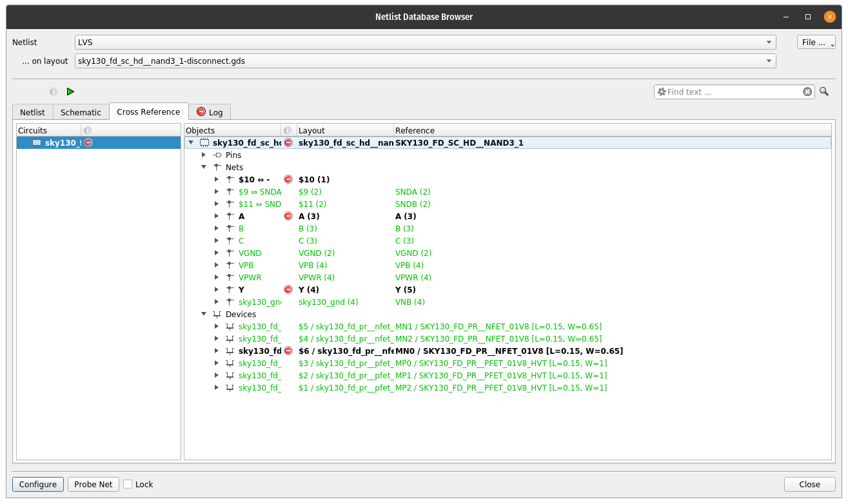Click circuit icon in the Circuits list
Viewport: 848px width, 504px height.
[x=37, y=142]
